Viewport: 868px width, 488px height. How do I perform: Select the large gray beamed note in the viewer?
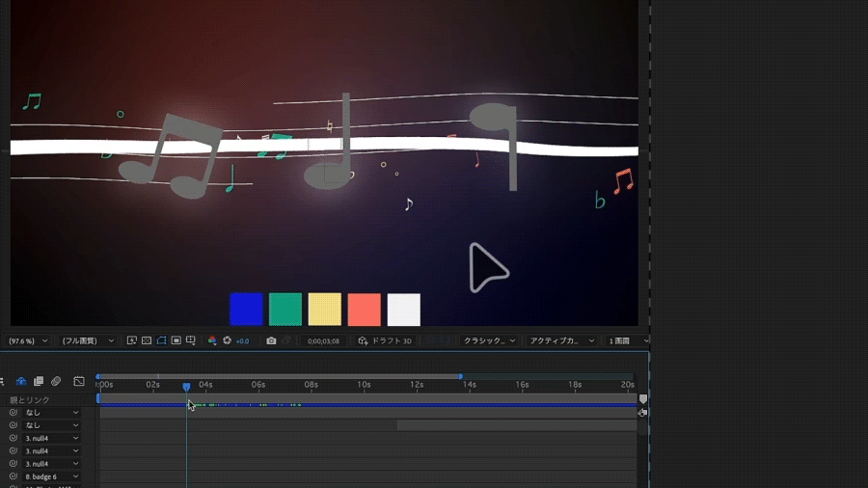172,156
